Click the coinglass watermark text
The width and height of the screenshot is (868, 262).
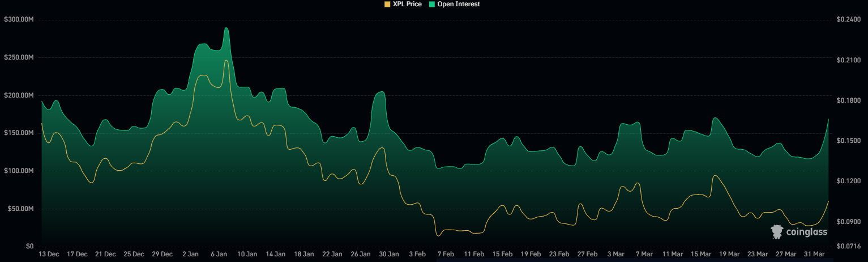click(806, 232)
